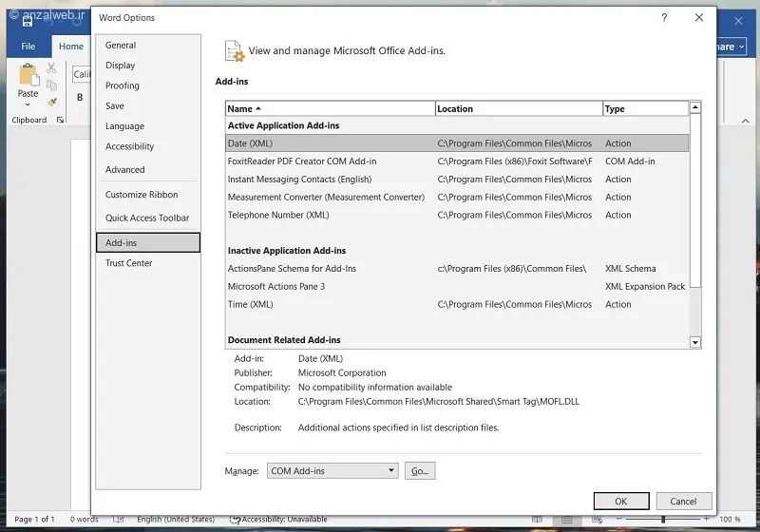Click the font name combo box in ribbon
The image size is (760, 532).
pos(82,74)
